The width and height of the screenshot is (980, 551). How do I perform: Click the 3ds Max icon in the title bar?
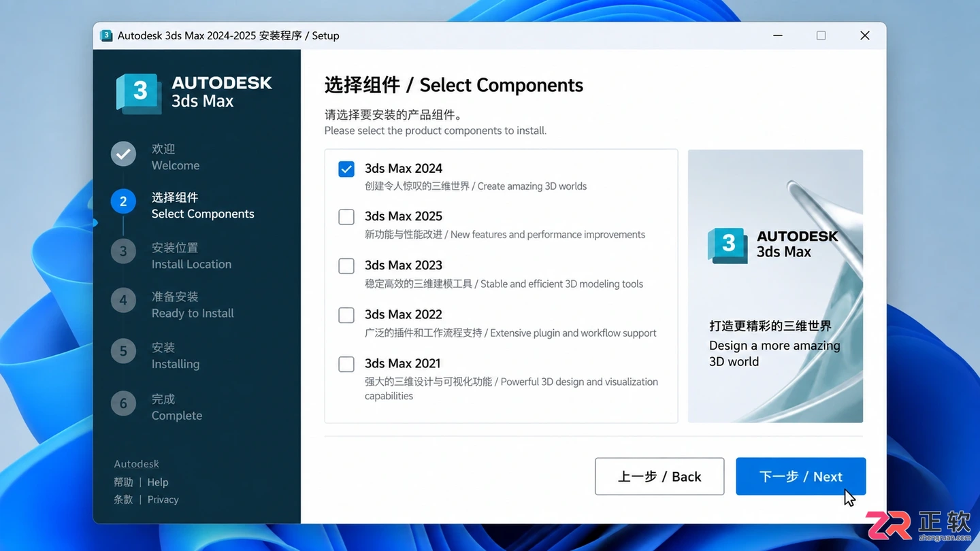click(106, 35)
